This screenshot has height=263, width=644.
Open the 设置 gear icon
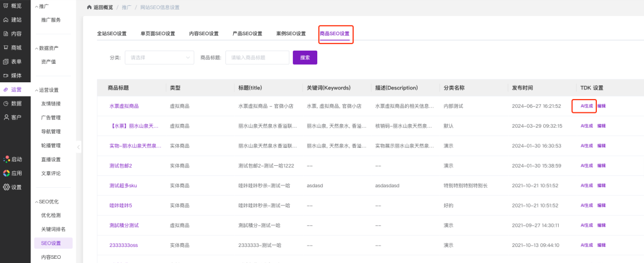click(6, 187)
